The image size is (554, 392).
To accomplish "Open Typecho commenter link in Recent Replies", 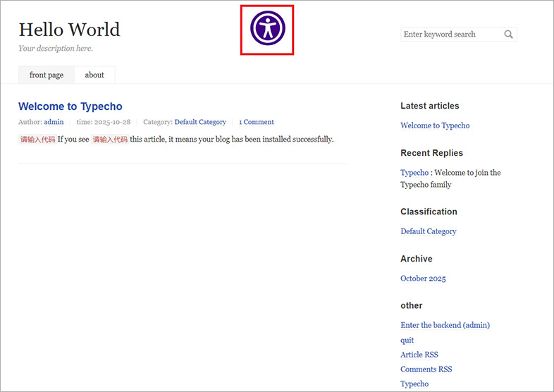I will [414, 173].
